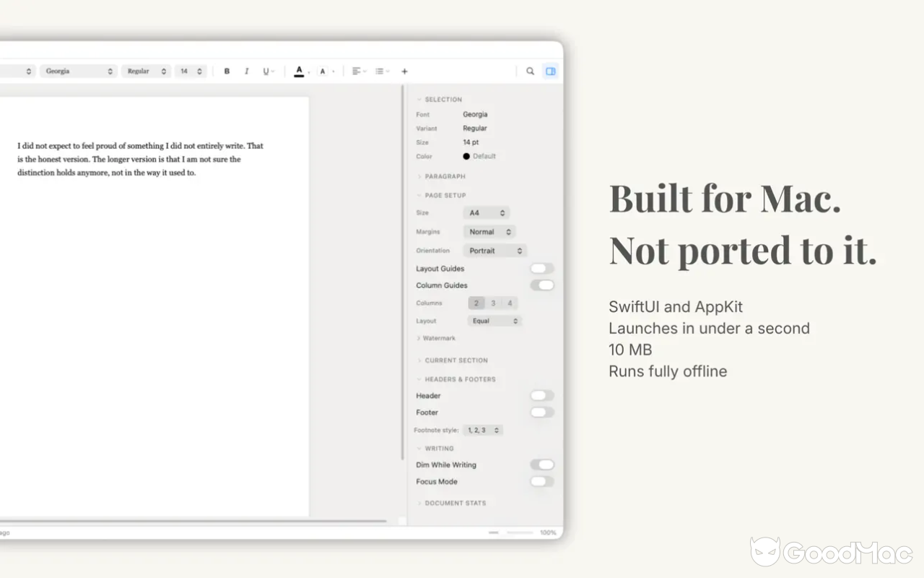Open the text color picker
This screenshot has width=924, height=578.
(300, 72)
